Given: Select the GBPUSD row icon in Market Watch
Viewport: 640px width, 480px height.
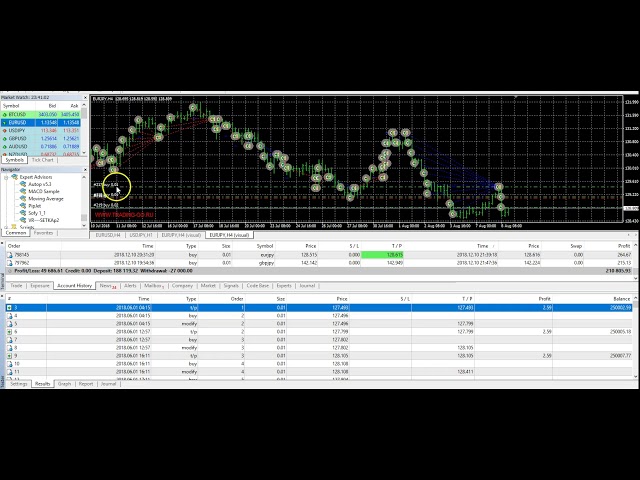Looking at the screenshot, I should point(5,138).
